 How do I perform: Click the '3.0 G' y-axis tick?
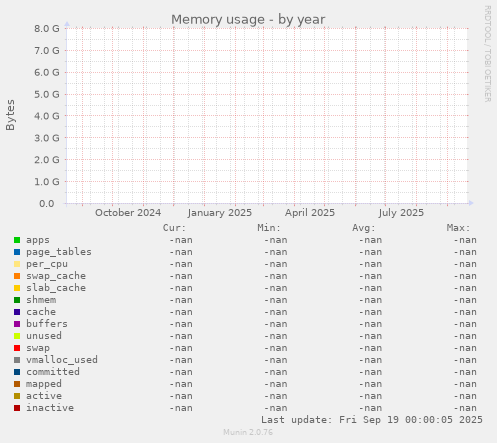(47, 138)
